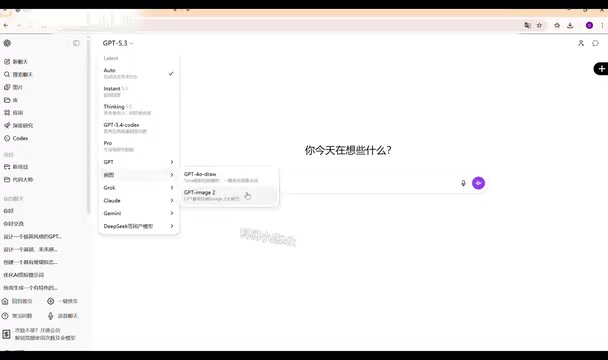608x360 pixels.
Task: Click the home icon at the sidebar bottom
Action: (x=5, y=301)
